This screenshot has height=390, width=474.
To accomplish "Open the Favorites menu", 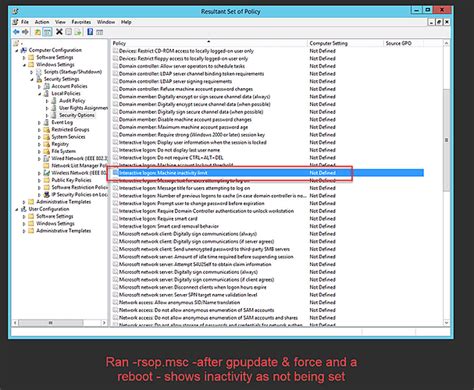I will click(81, 22).
